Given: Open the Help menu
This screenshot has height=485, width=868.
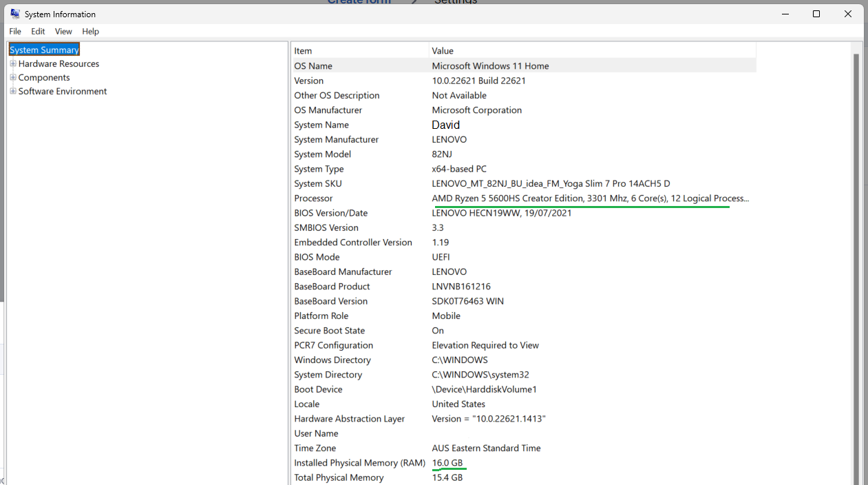Looking at the screenshot, I should 90,31.
